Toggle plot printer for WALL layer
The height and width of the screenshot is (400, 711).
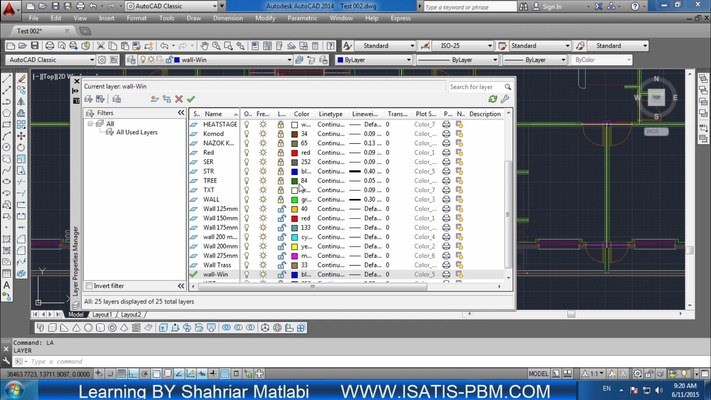click(x=447, y=199)
